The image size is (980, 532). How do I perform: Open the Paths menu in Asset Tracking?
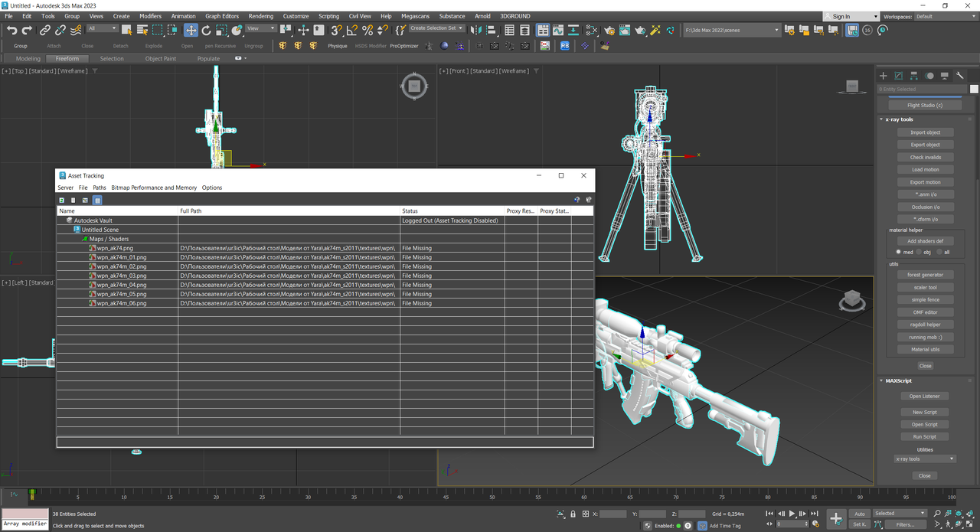pos(100,188)
